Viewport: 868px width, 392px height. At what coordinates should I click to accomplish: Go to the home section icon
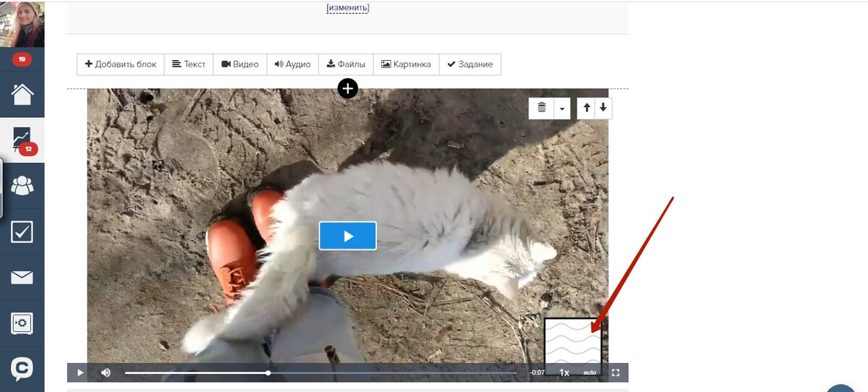coord(22,94)
